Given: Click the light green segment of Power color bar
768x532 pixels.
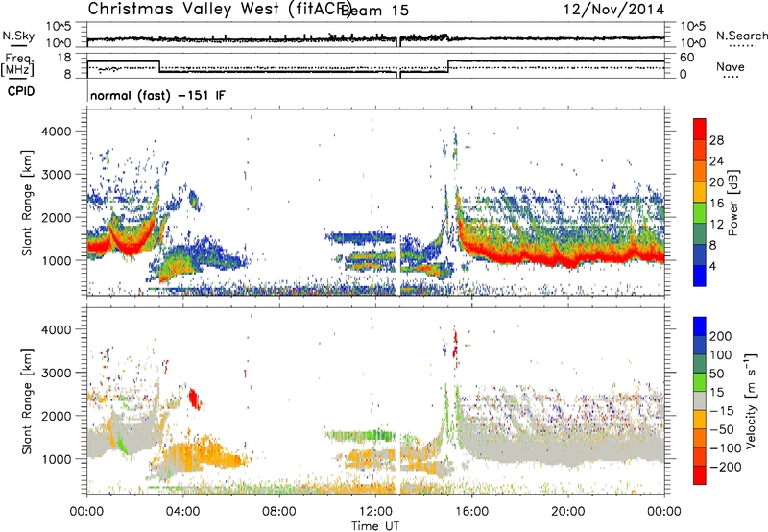Looking at the screenshot, I should pos(700,213).
